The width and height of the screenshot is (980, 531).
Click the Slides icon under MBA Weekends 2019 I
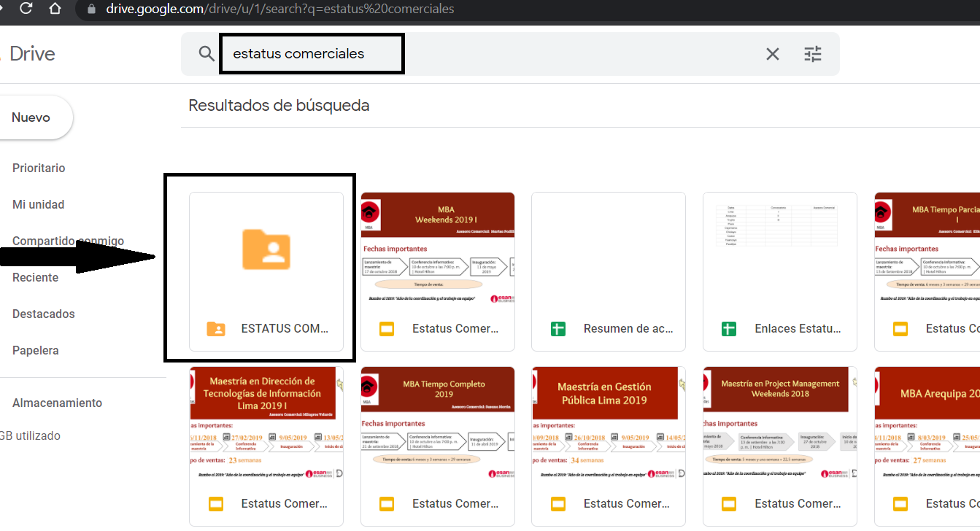tap(387, 329)
